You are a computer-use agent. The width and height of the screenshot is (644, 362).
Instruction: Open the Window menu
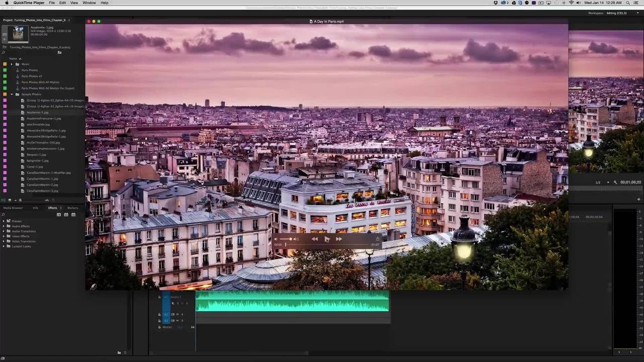89,3
